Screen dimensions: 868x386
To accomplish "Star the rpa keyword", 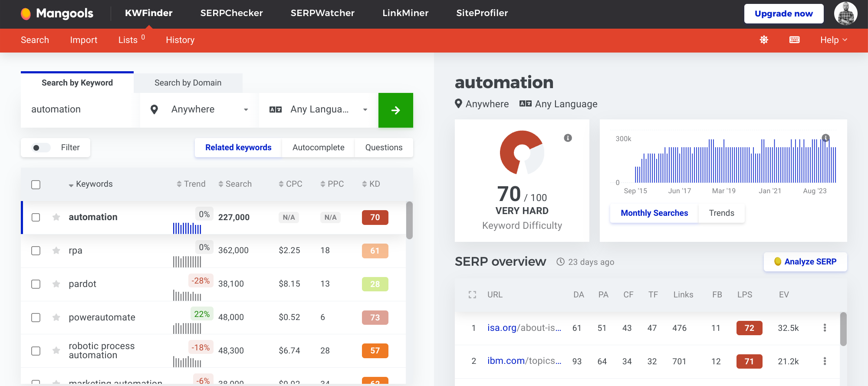I will (x=56, y=251).
